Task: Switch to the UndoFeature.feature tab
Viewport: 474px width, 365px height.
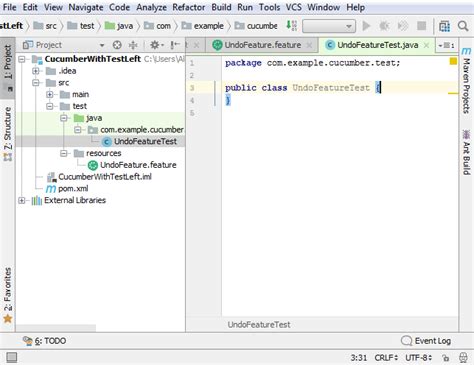Action: click(262, 45)
